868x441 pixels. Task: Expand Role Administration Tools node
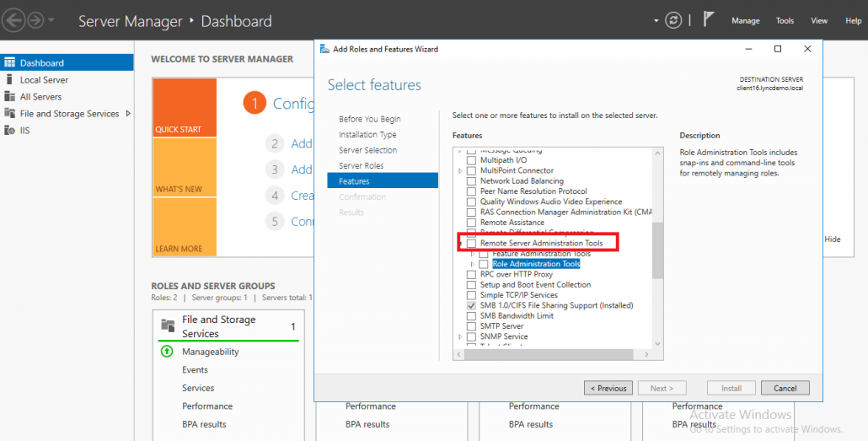[x=473, y=264]
